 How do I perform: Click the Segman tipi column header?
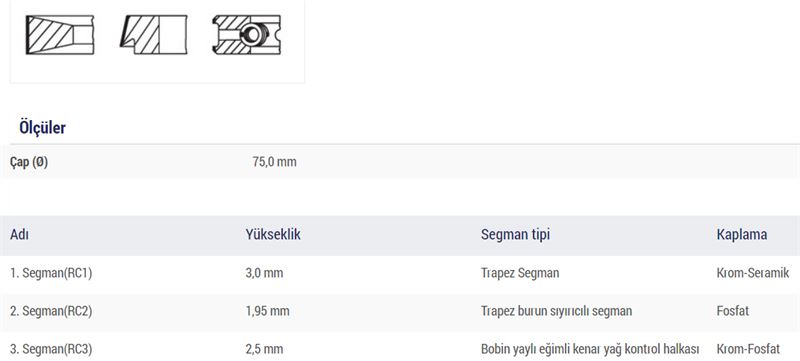515,235
